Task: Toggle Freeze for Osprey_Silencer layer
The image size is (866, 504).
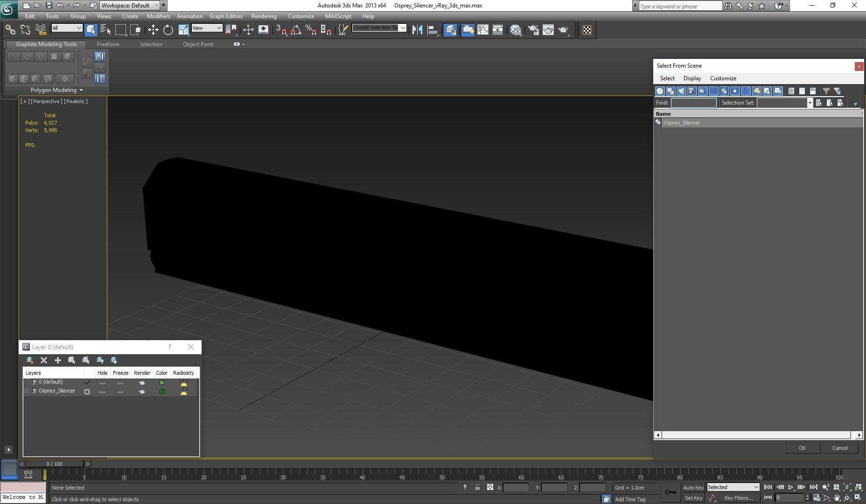Action: pos(120,392)
